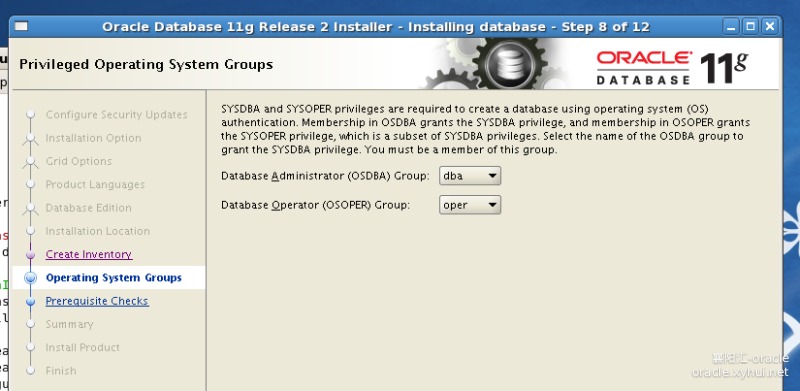Jump to Prerequisite Checks step
Viewport: 800px width, 391px height.
coord(97,301)
